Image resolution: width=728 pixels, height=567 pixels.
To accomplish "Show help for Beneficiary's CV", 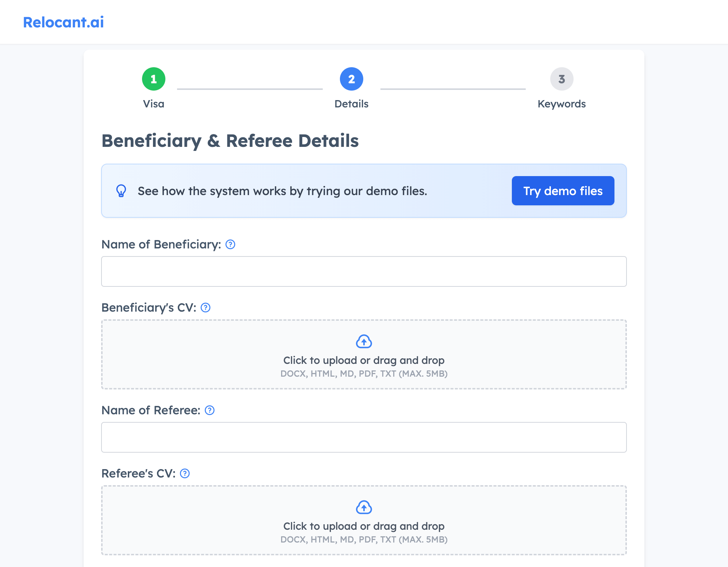I will (206, 308).
